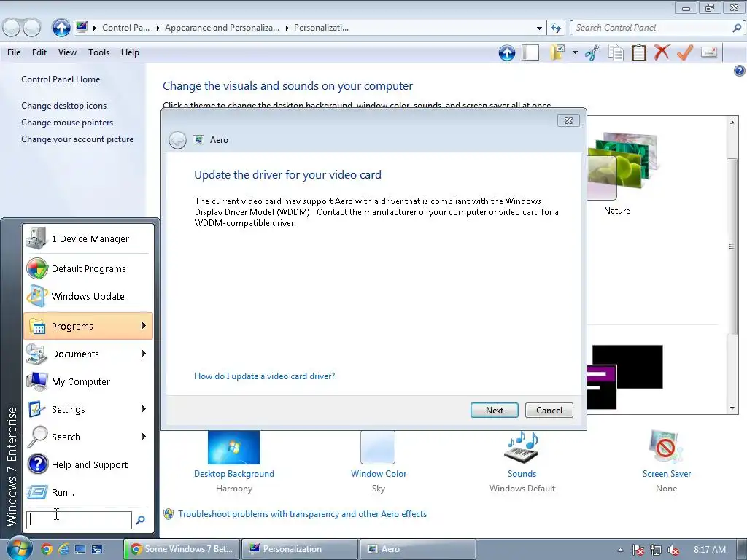747x560 pixels.
Task: Click the Start menu search magnifier icon
Action: [141, 520]
